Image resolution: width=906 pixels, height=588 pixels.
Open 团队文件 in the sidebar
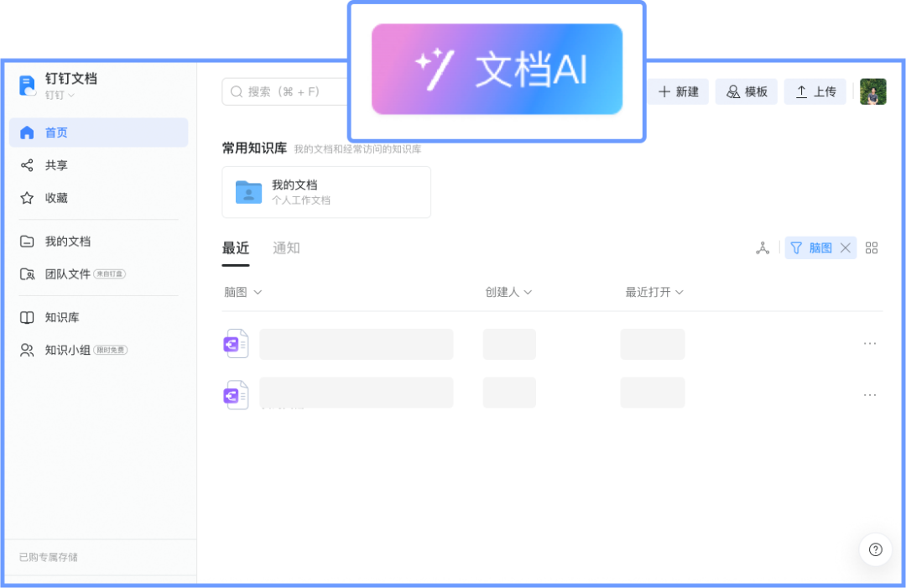[99, 273]
